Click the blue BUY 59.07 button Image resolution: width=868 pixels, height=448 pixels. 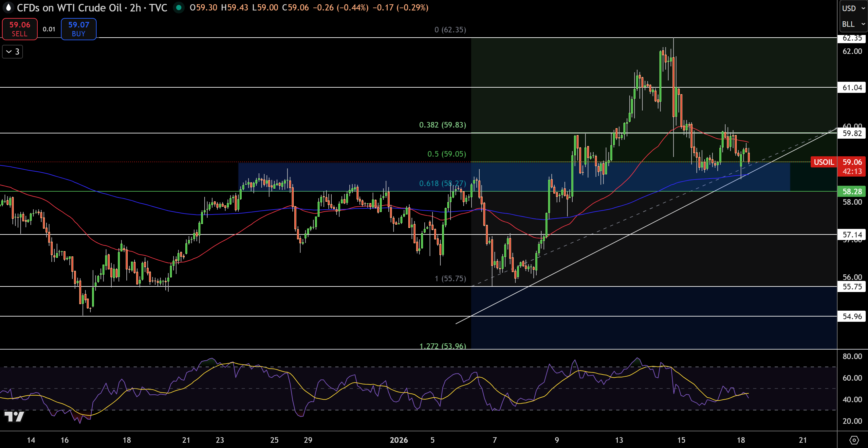[x=79, y=29]
